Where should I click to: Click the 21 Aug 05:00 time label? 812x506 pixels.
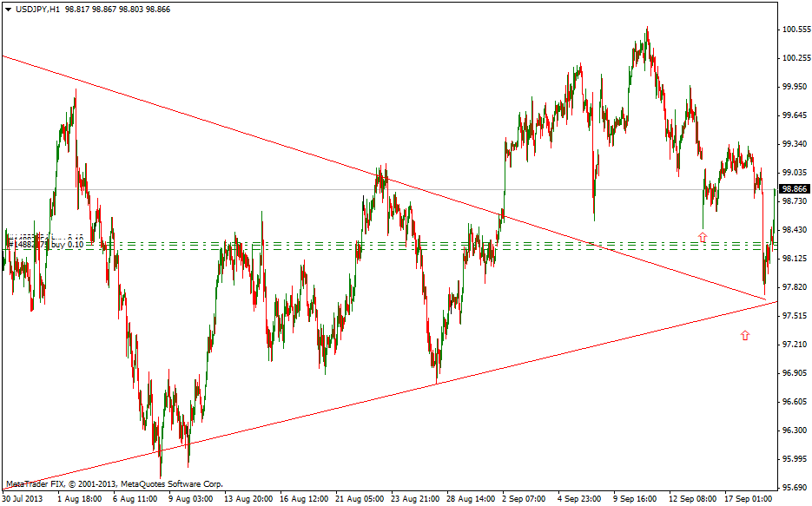click(358, 499)
